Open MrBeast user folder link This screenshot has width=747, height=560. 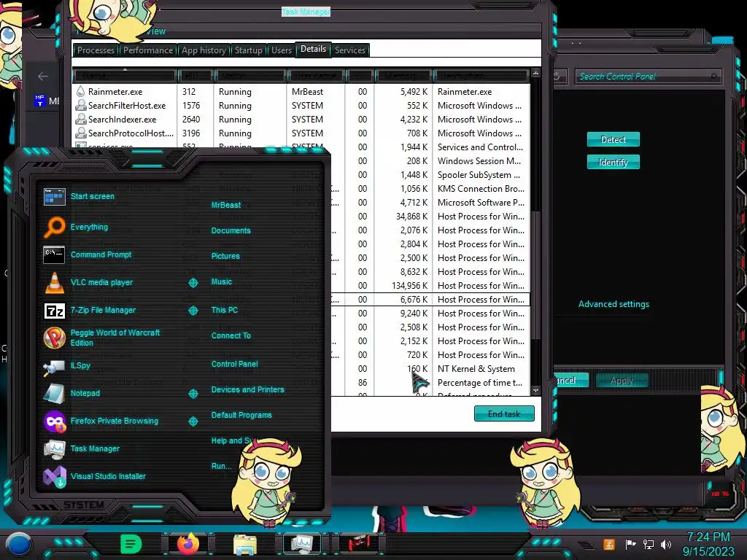[226, 205]
